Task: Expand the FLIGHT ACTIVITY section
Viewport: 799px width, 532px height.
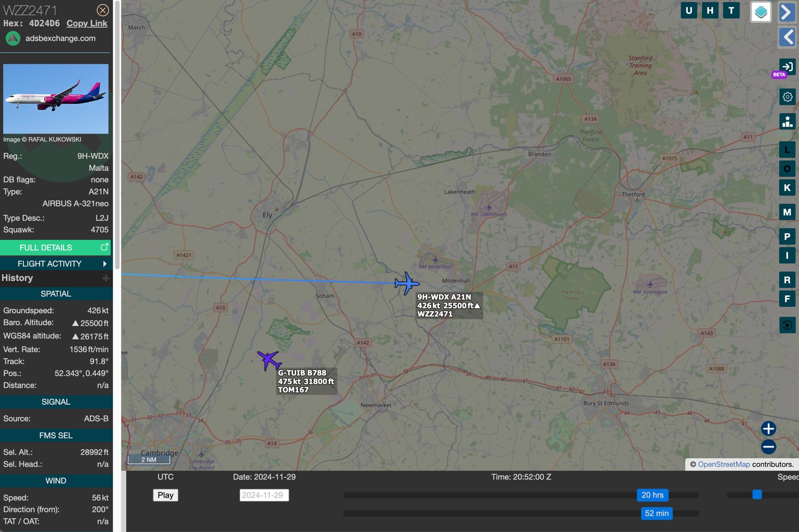Action: pyautogui.click(x=56, y=264)
